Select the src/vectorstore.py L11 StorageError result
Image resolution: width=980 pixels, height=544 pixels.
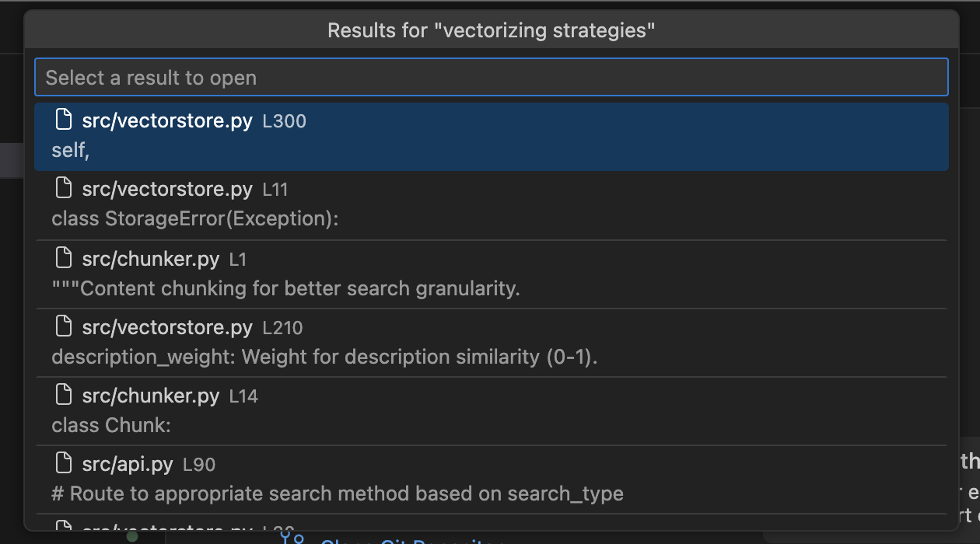point(490,203)
